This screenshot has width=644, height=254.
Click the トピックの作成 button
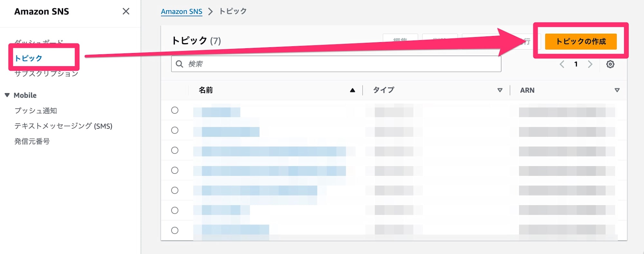[581, 42]
